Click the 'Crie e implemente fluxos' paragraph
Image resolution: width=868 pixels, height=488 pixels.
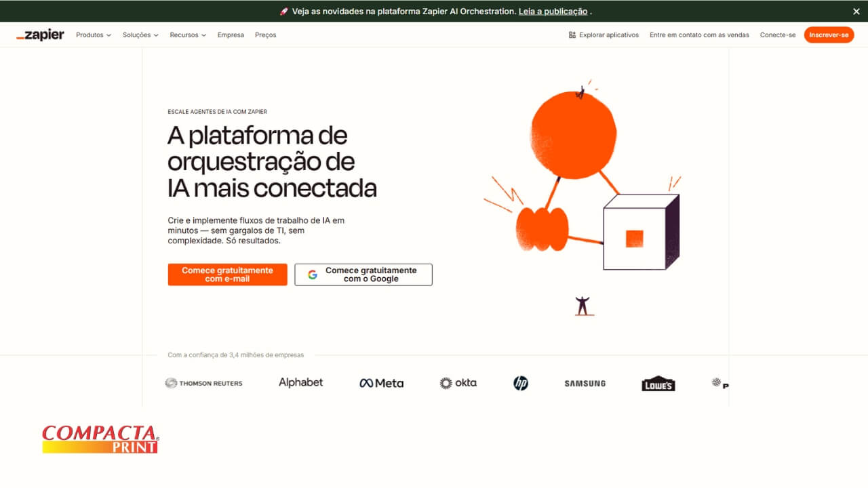point(256,230)
